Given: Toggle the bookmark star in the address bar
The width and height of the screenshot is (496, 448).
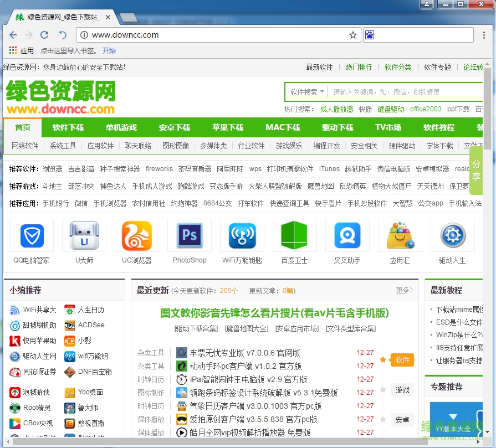Looking at the screenshot, I should point(352,35).
